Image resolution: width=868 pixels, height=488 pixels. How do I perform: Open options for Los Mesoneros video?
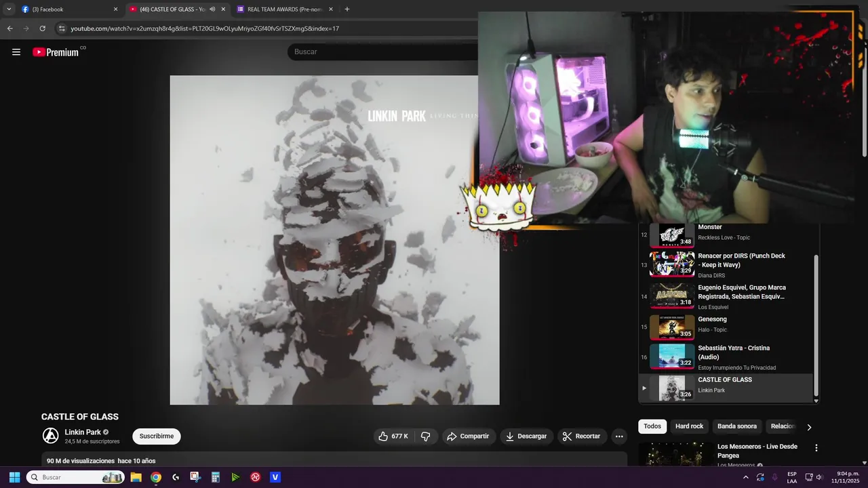816,448
